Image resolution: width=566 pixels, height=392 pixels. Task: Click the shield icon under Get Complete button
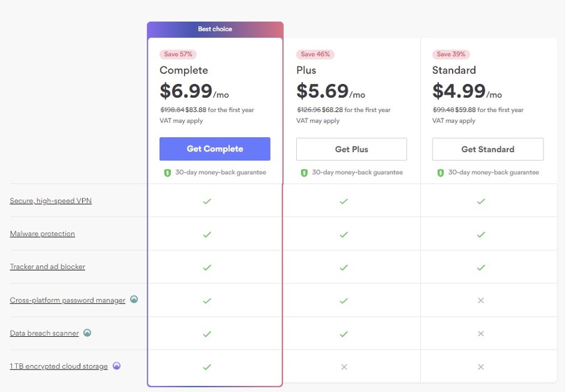click(167, 172)
